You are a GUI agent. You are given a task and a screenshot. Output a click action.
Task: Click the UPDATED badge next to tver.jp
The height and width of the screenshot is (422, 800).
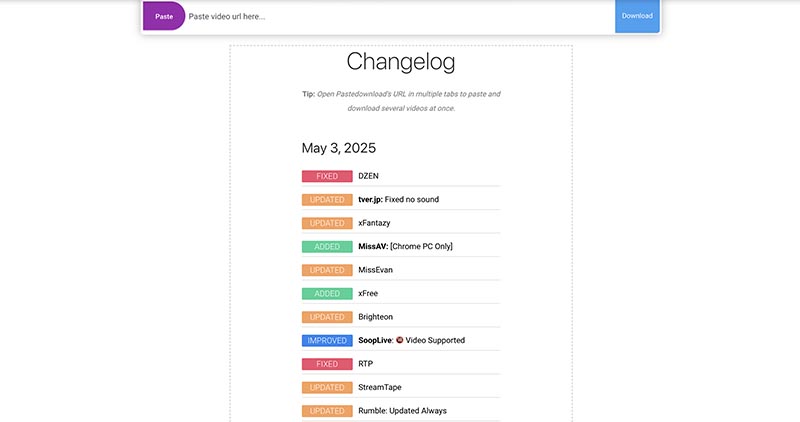(x=327, y=200)
